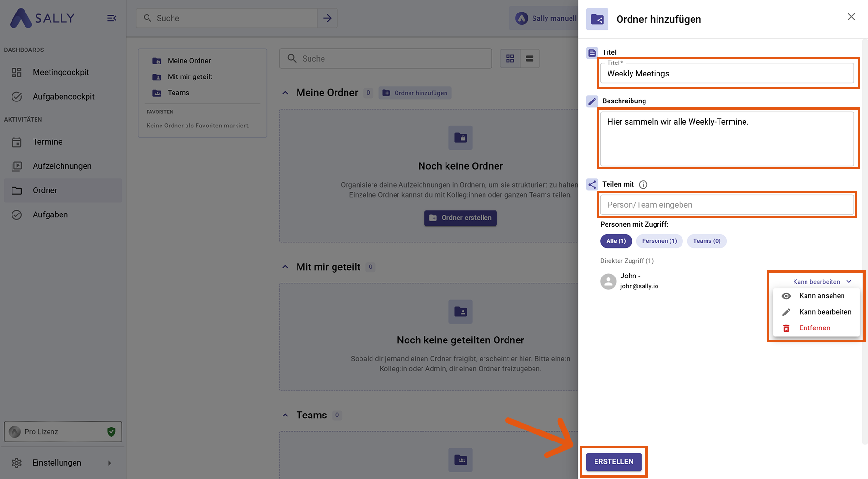Submit search with the arrow icon
Screen dimensions: 868x479
(327, 18)
